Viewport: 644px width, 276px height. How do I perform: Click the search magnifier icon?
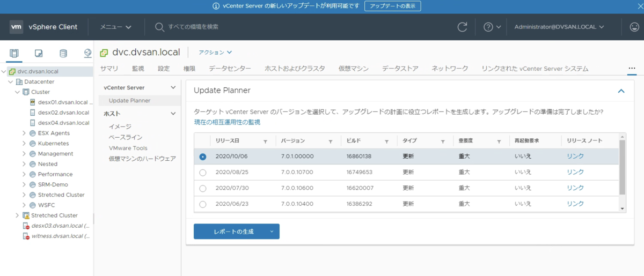(x=159, y=27)
